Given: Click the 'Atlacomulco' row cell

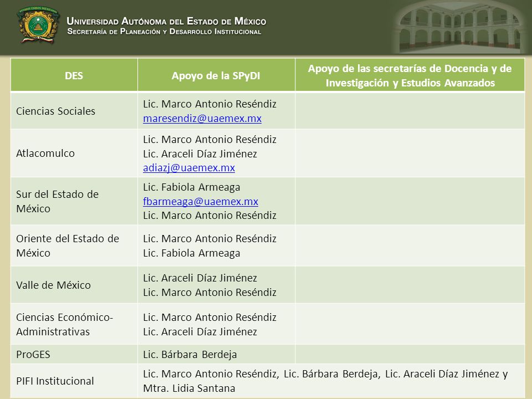Looking at the screenshot, I should click(x=74, y=153).
